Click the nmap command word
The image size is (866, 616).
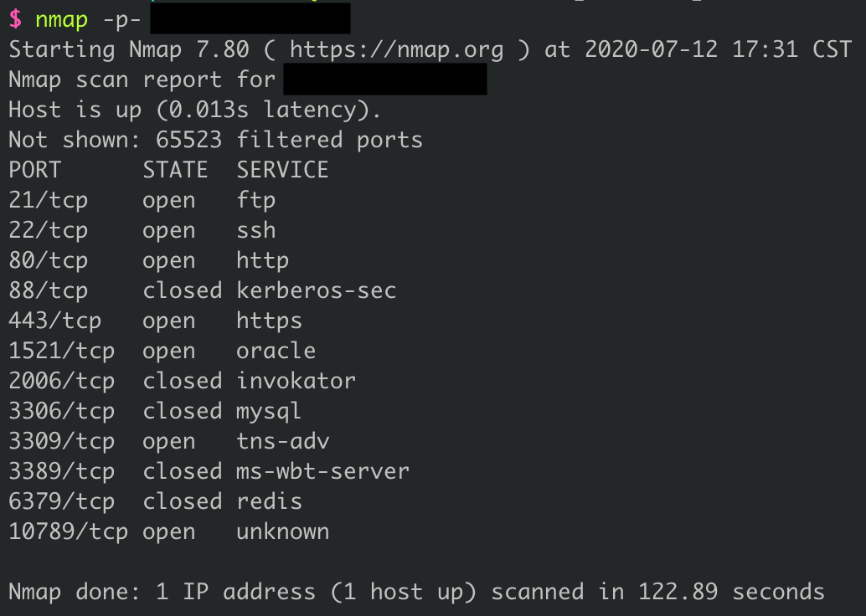(62, 19)
